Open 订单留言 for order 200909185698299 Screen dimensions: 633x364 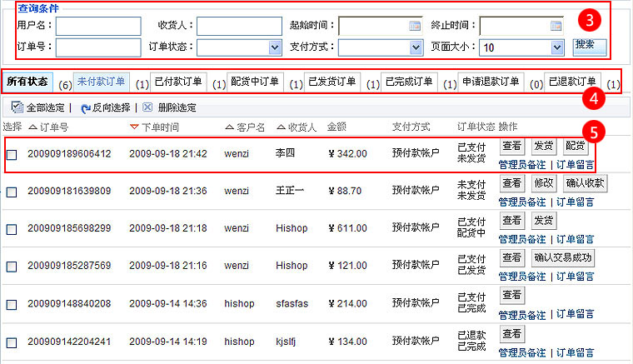[x=576, y=240]
